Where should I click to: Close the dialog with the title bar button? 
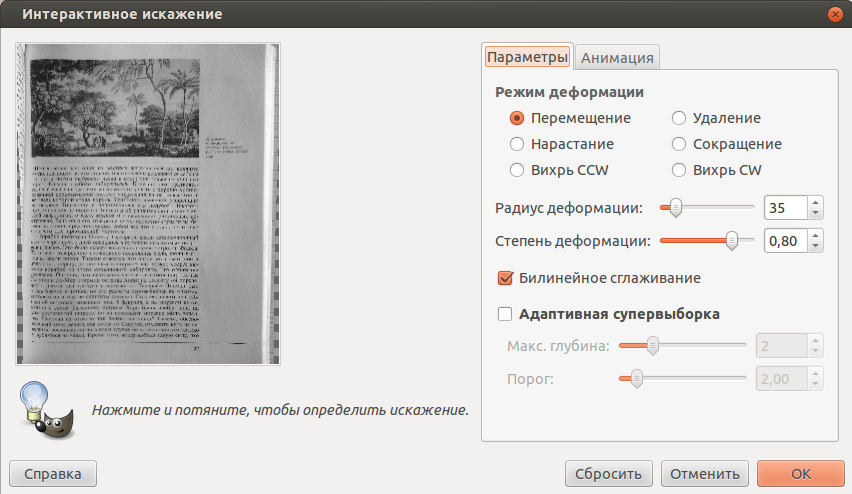(833, 14)
